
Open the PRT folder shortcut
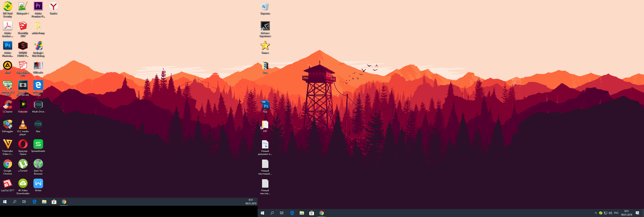(265, 126)
